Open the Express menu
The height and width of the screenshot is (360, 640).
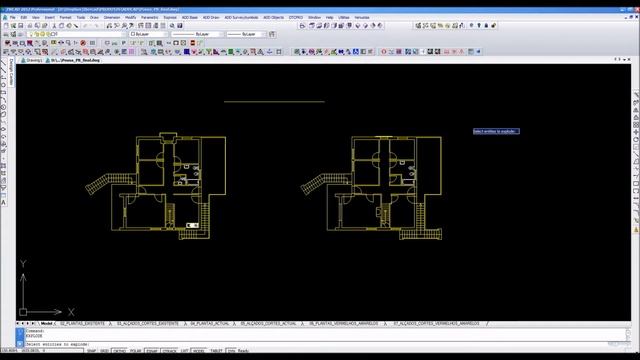170,18
